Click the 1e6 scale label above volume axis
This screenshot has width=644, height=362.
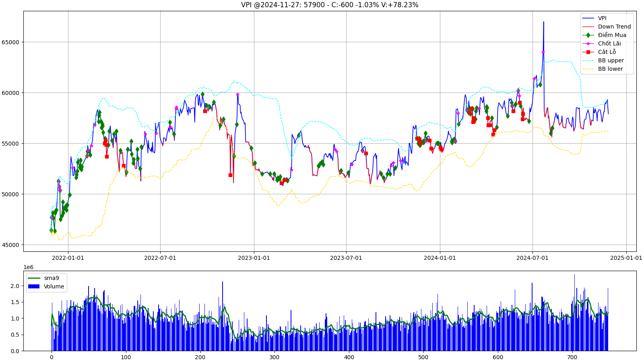click(29, 267)
